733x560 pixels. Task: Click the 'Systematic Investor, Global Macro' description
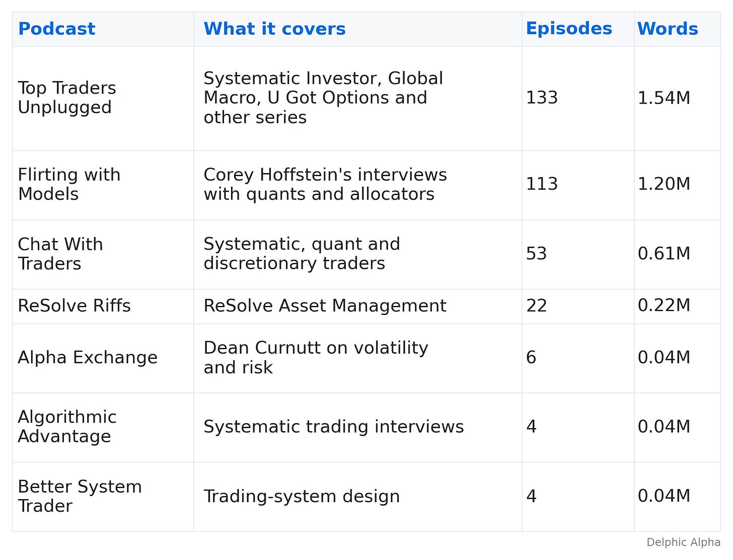click(323, 98)
